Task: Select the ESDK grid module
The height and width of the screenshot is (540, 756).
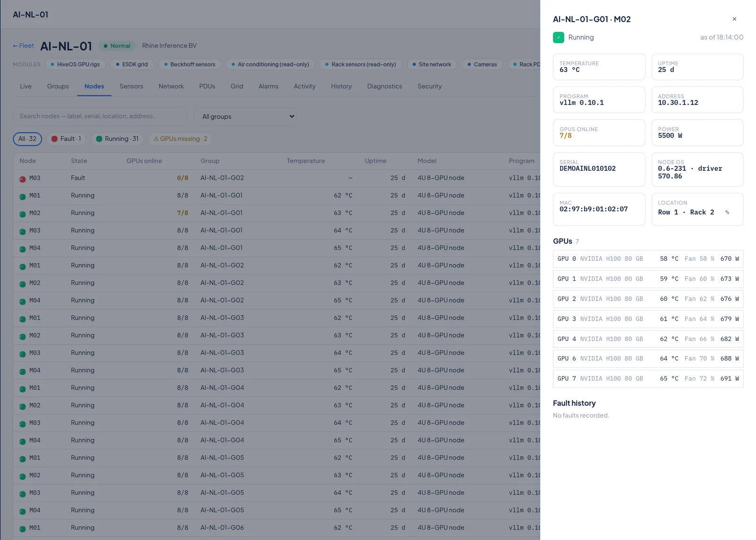Action: point(132,64)
